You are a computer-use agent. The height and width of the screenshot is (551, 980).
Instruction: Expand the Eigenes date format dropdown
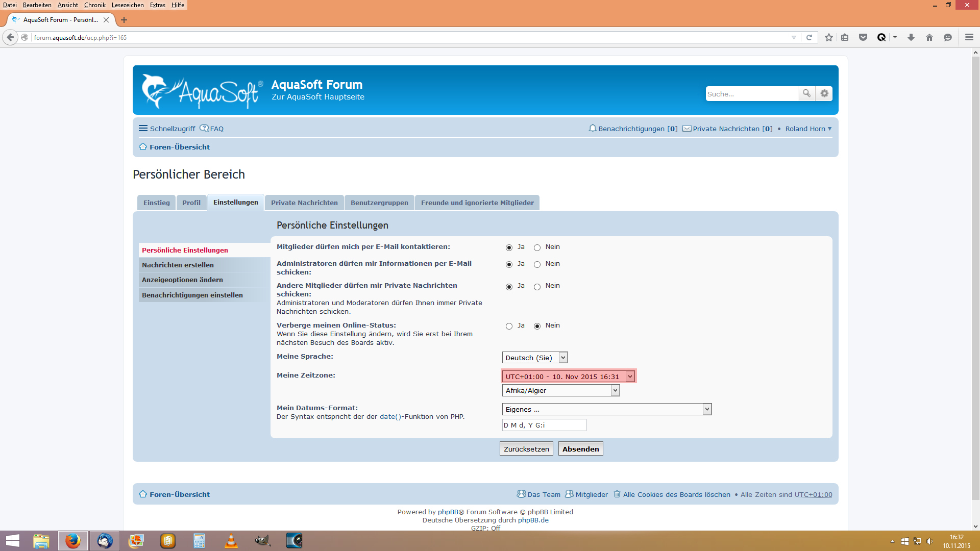point(606,409)
